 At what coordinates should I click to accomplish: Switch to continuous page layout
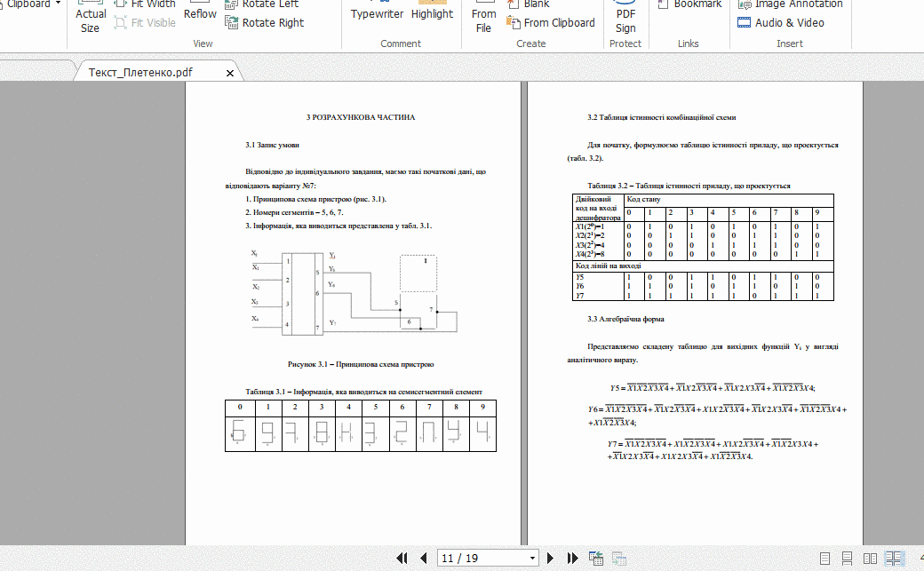pos(848,558)
